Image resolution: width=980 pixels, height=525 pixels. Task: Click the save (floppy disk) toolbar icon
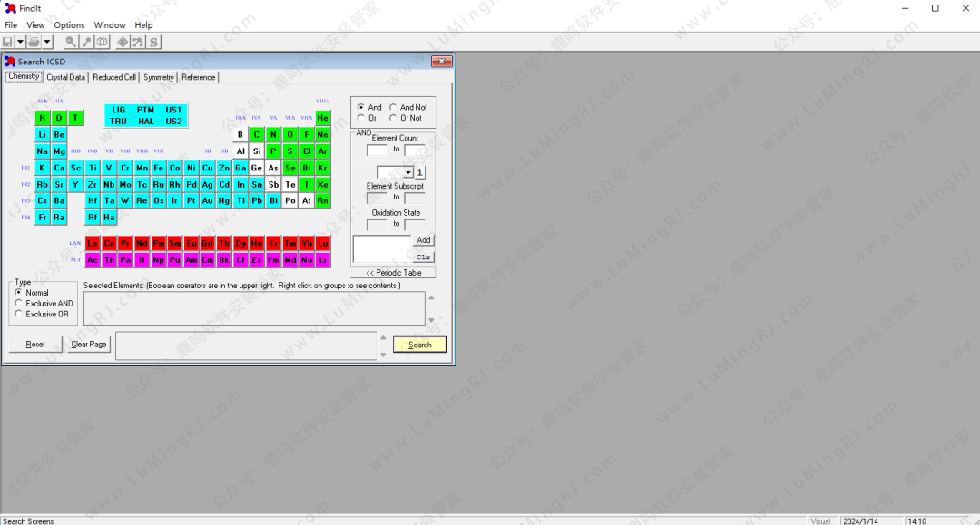[7, 42]
